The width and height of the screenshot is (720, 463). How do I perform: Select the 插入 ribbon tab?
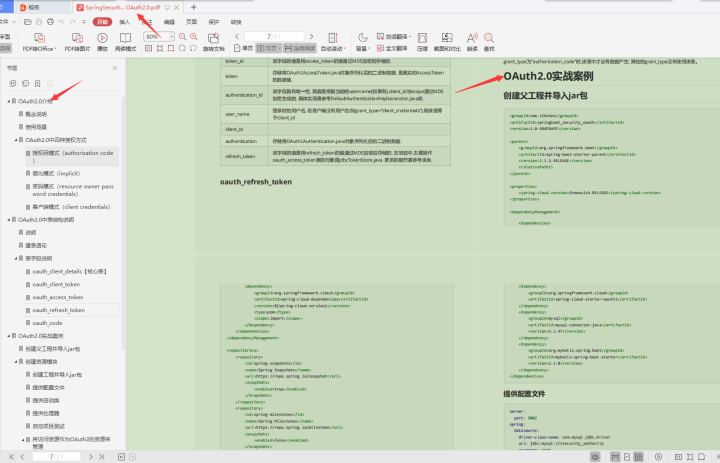pyautogui.click(x=124, y=22)
